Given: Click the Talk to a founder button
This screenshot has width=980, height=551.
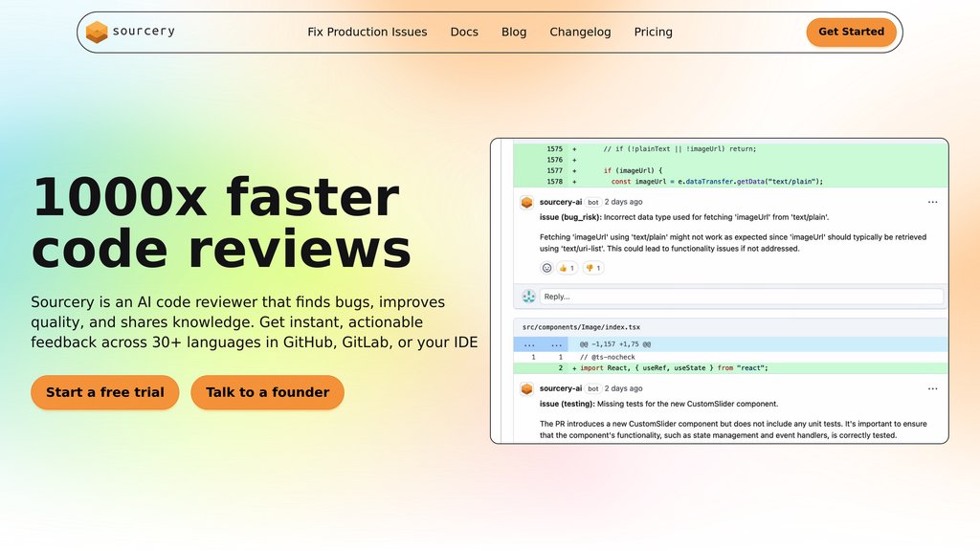Looking at the screenshot, I should click(x=268, y=392).
